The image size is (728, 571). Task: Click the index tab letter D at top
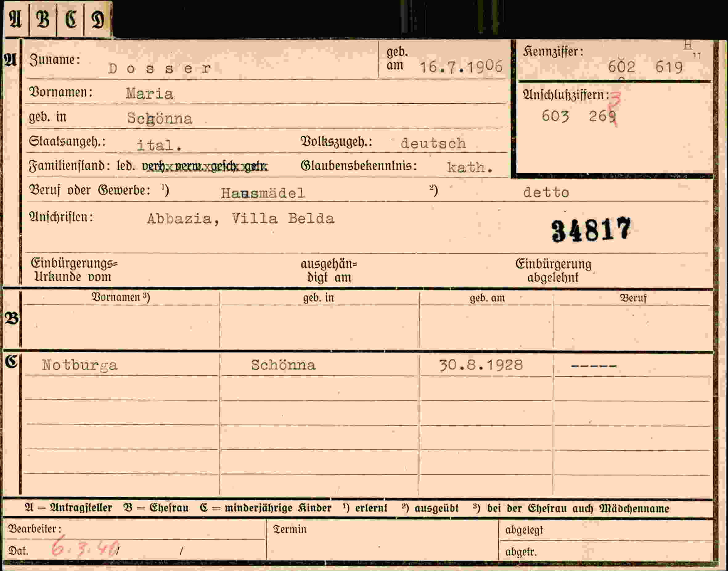[98, 20]
